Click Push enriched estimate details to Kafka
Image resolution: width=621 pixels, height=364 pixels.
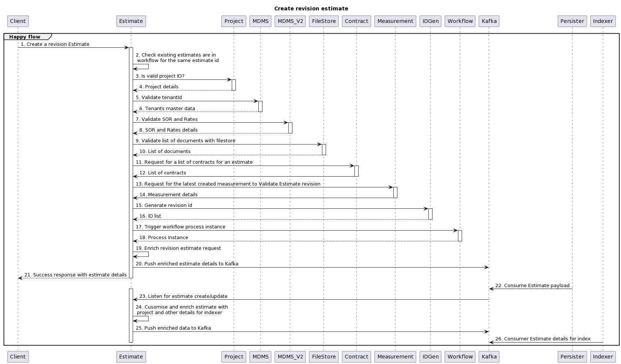(x=187, y=264)
